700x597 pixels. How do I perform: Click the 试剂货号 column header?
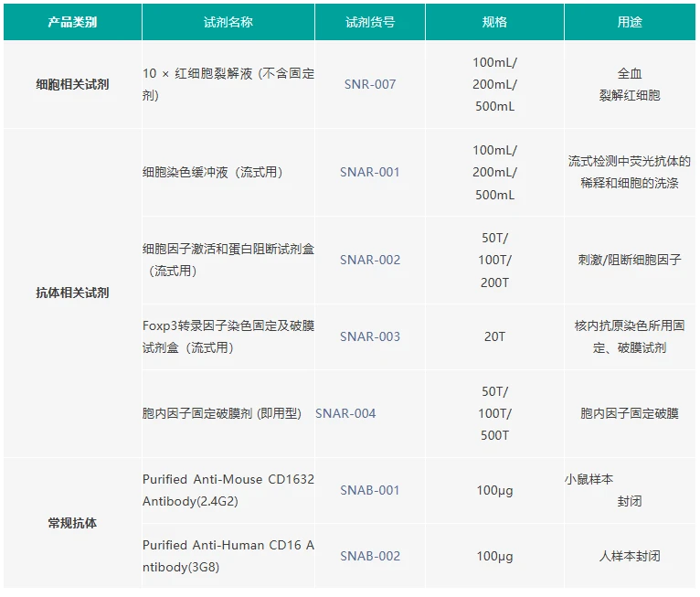(x=370, y=22)
